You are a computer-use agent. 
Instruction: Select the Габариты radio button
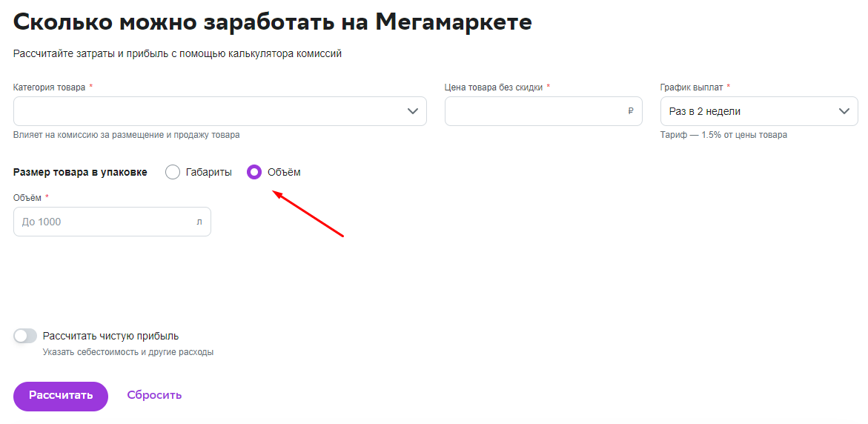pyautogui.click(x=173, y=172)
